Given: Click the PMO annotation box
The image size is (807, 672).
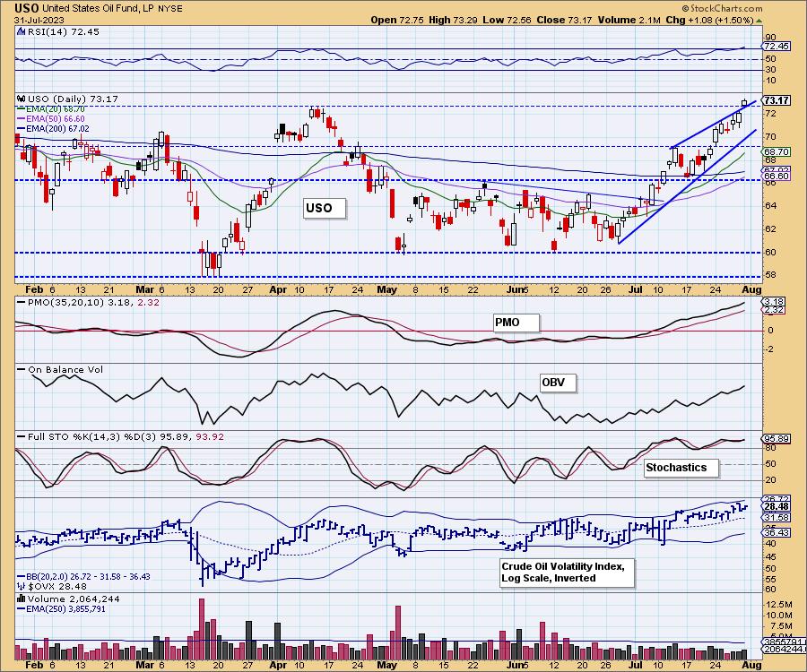Looking at the screenshot, I should 516,323.
